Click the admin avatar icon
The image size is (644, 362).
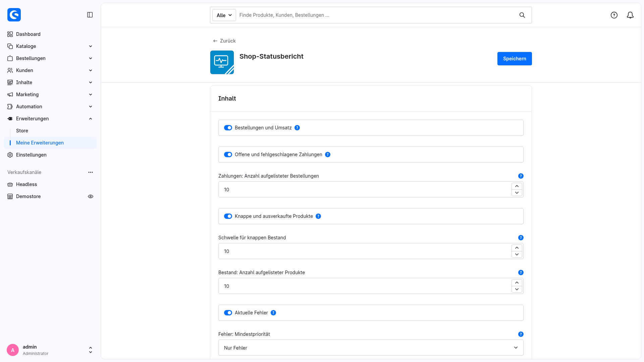[x=13, y=350]
